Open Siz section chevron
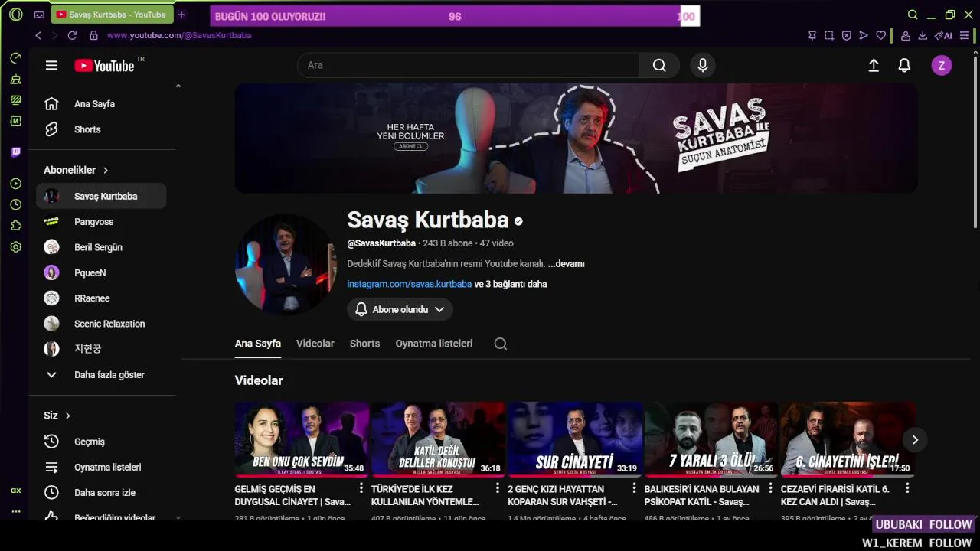The width and height of the screenshot is (980, 551). coord(67,416)
